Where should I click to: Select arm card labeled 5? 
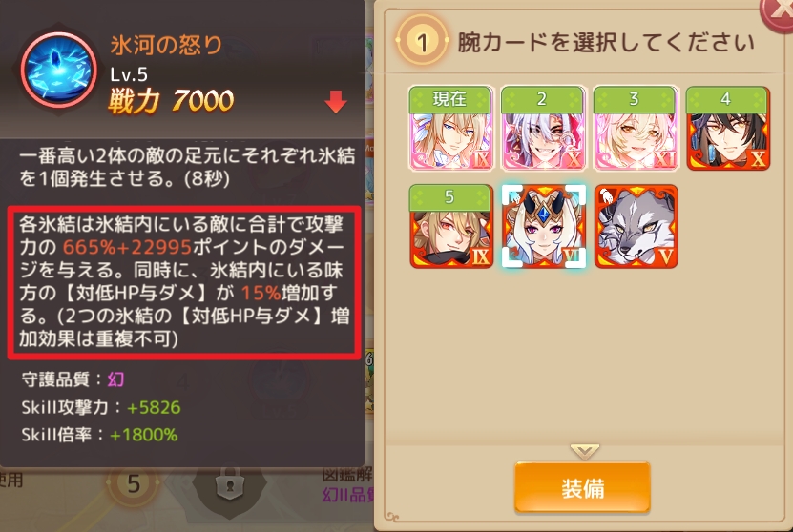pos(451,226)
